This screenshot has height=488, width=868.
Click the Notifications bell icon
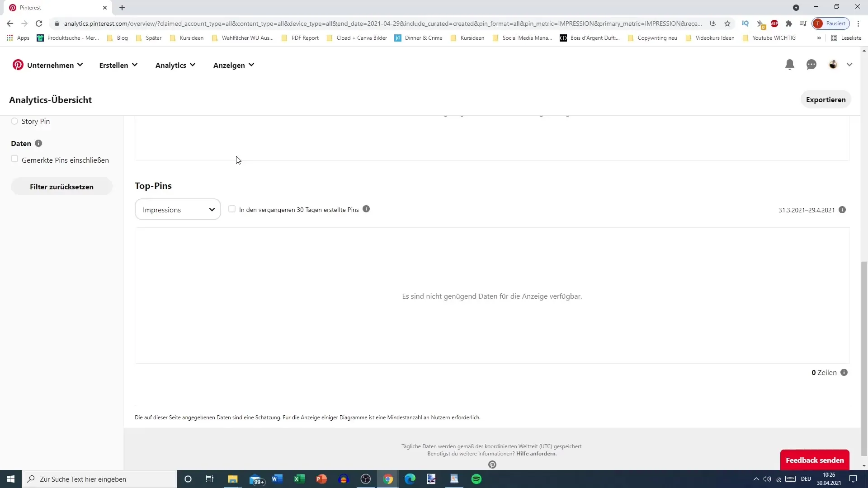pos(791,64)
